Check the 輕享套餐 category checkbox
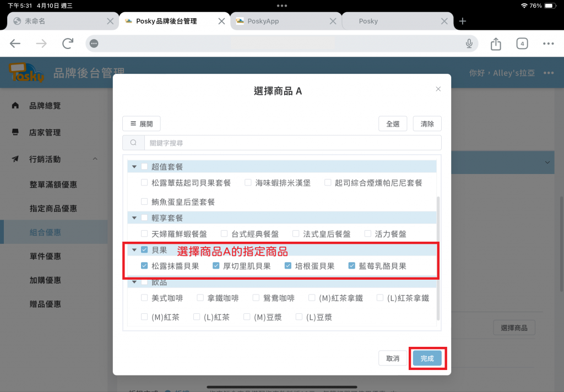564x392 pixels. [x=144, y=217]
